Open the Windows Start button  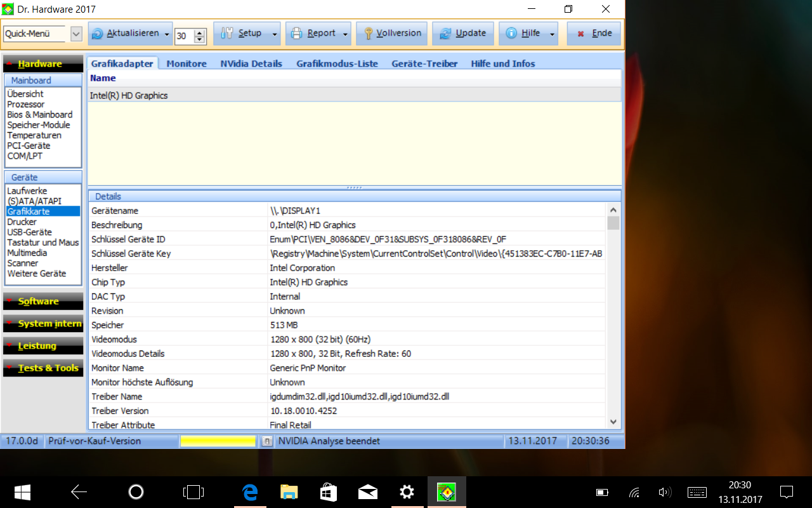[23, 492]
